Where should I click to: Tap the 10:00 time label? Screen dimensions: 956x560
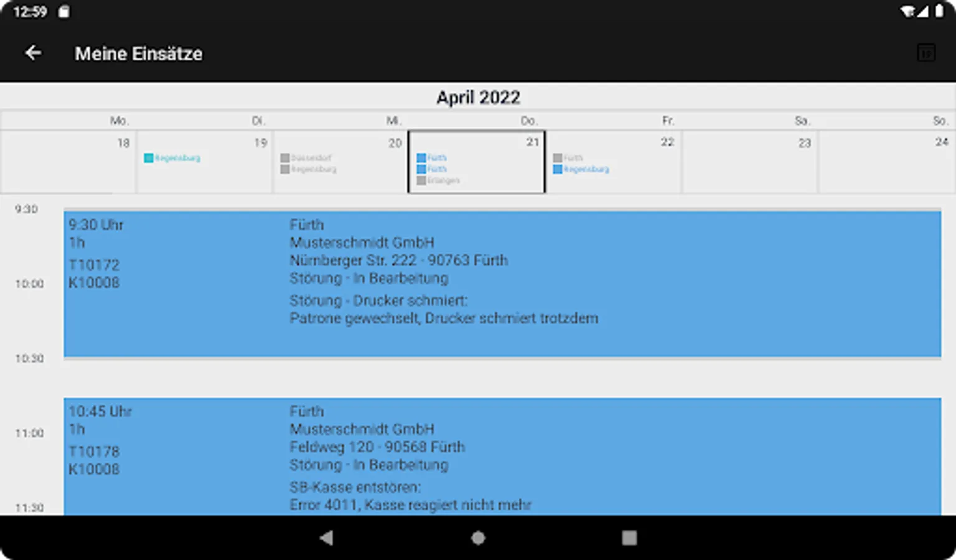click(x=29, y=284)
